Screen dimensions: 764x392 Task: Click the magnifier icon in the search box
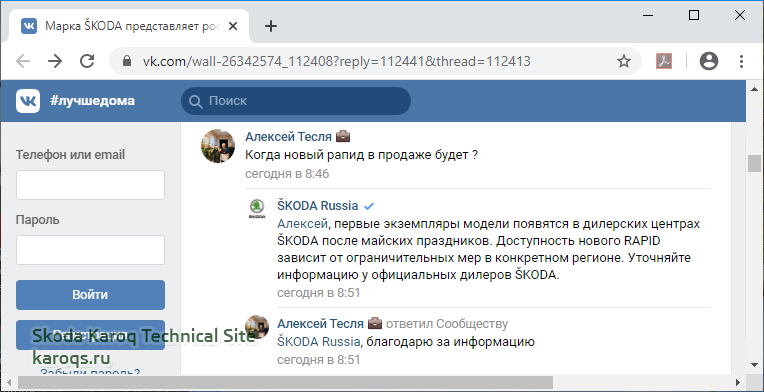click(x=195, y=101)
